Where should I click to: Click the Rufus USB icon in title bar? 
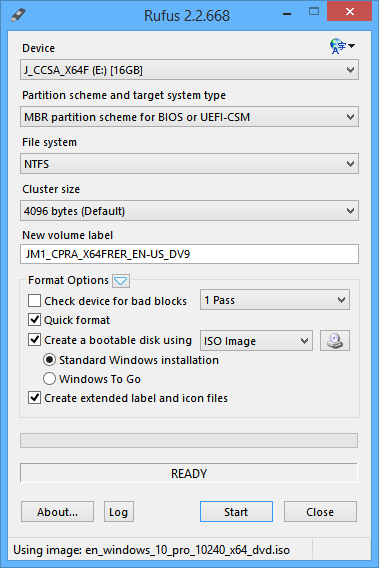(18, 16)
